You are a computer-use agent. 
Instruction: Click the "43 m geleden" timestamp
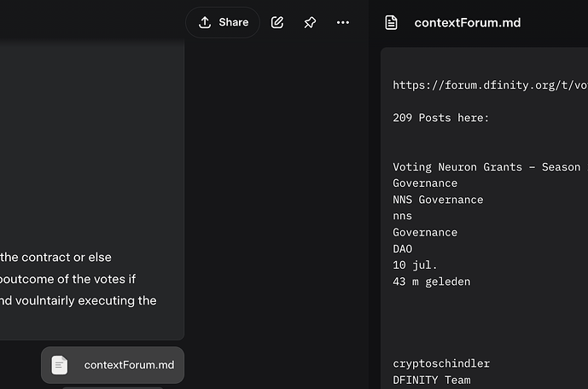[x=431, y=282]
